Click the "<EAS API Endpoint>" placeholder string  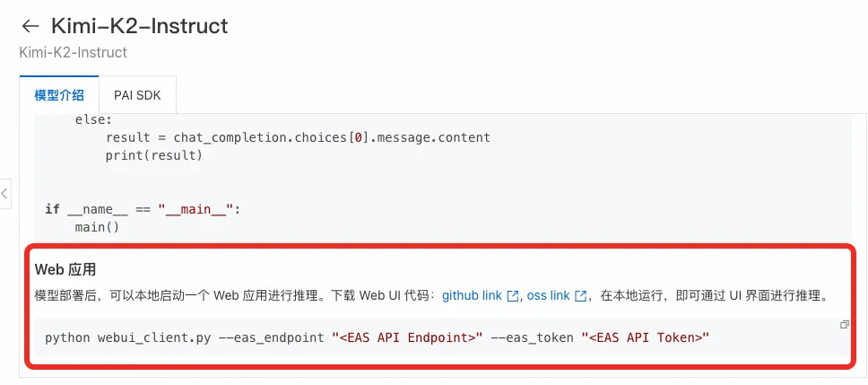tap(407, 337)
